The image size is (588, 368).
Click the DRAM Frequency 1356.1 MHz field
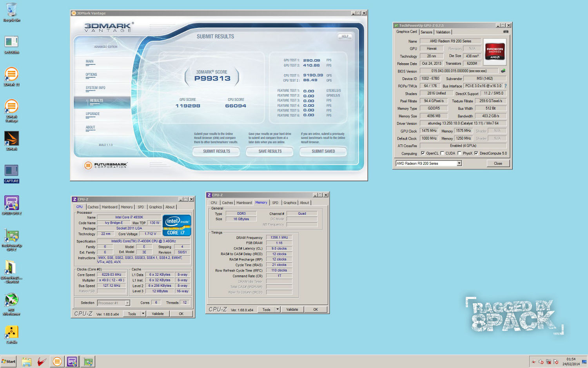click(x=279, y=237)
